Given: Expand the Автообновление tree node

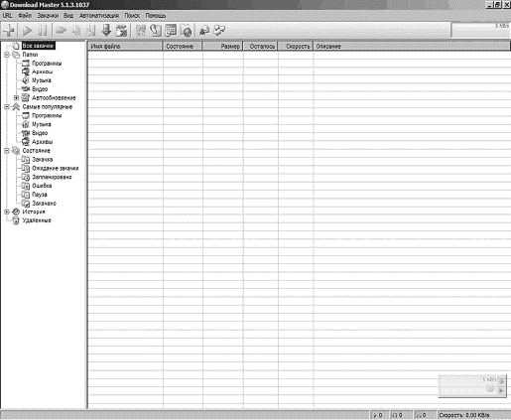Looking at the screenshot, I should (16, 98).
